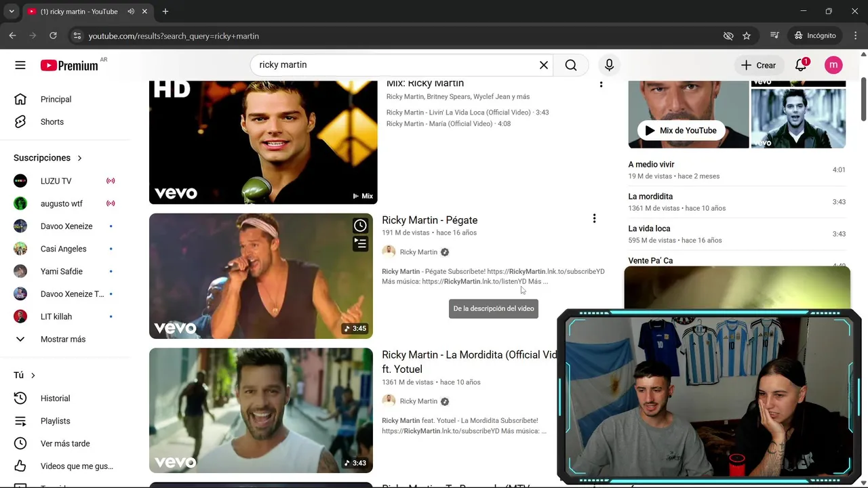Click the site information icon in address bar
868x488 pixels.
click(x=77, y=36)
